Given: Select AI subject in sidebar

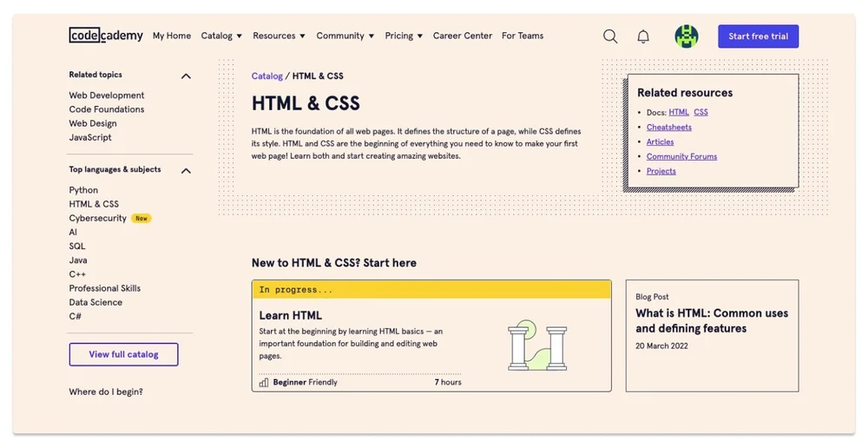Looking at the screenshot, I should [73, 233].
